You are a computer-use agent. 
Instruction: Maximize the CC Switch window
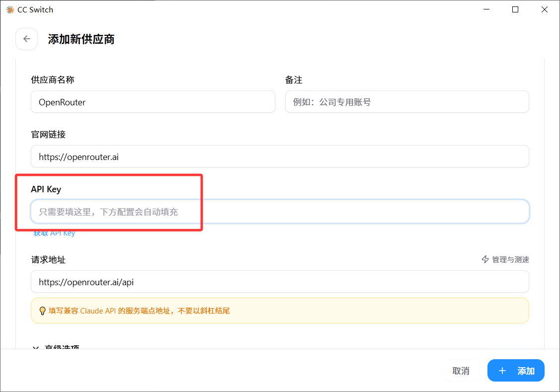pos(515,9)
